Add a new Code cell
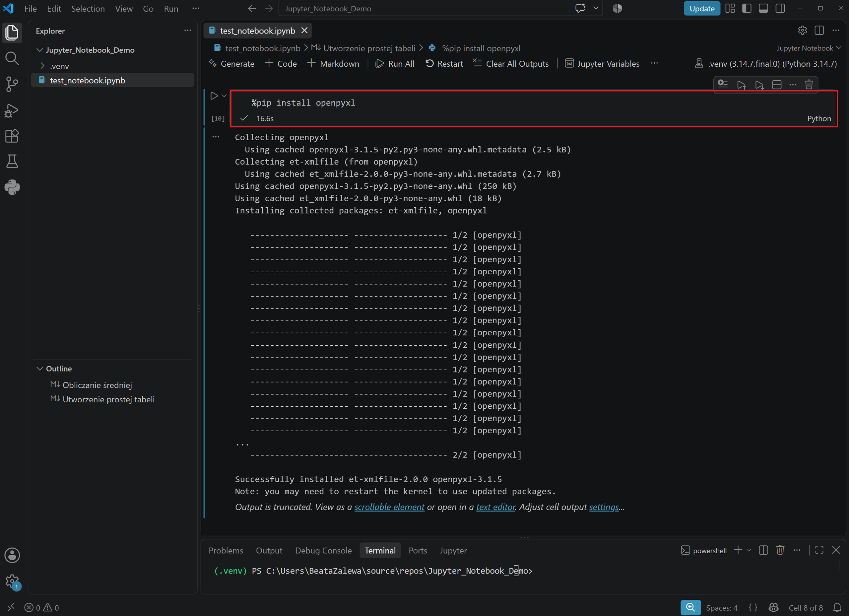The height and width of the screenshot is (616, 849). (x=281, y=64)
